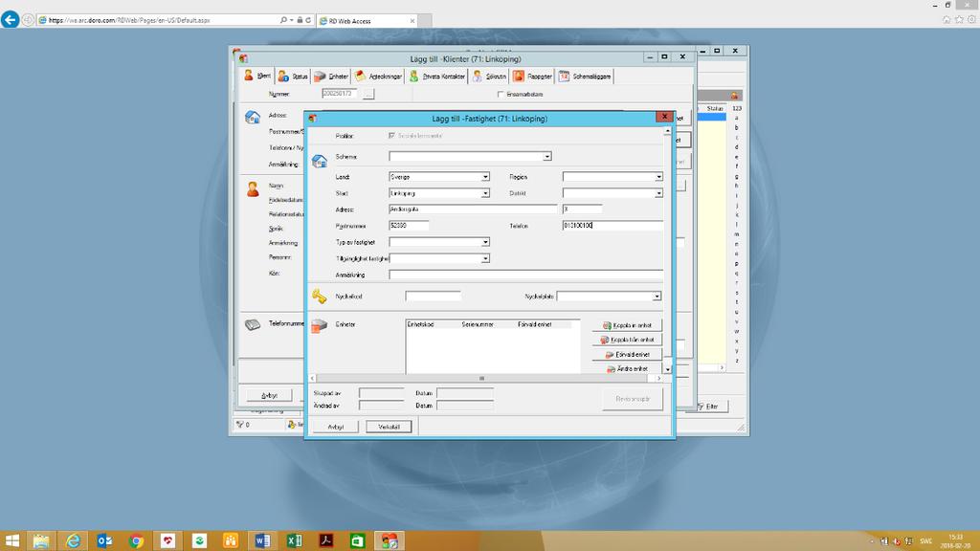Image resolution: width=980 pixels, height=551 pixels.
Task: Click the telephone icon beside Telefonnummer
Action: (x=253, y=325)
